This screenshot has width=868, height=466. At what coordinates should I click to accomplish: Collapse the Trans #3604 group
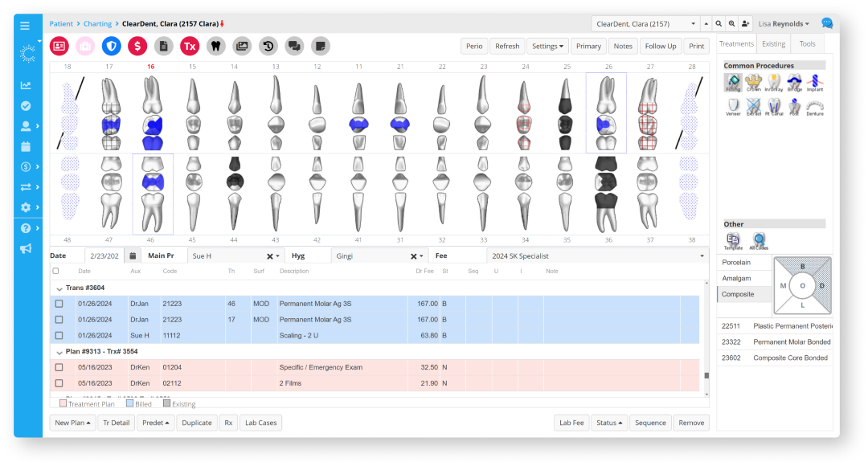59,288
